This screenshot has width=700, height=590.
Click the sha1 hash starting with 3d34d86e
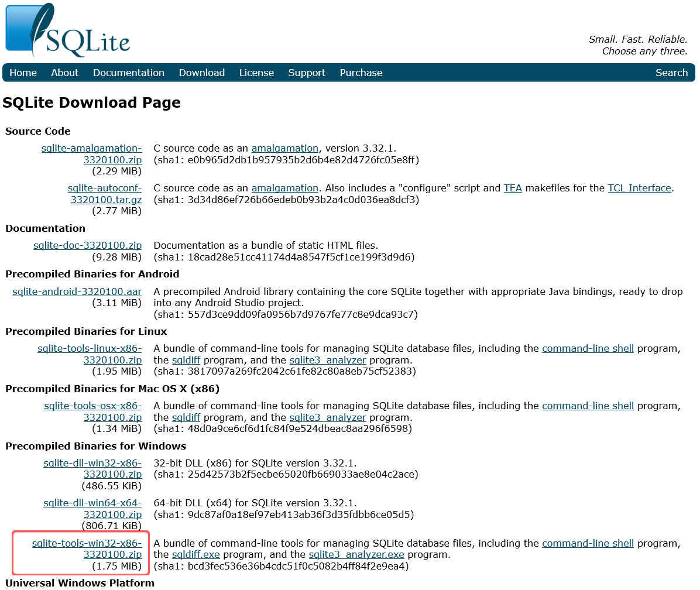(x=286, y=200)
